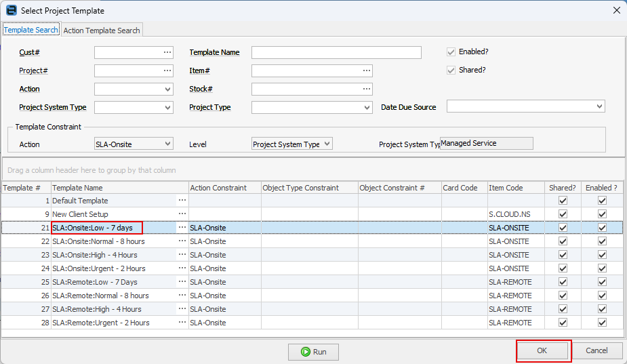Click ellipsis in SLA:Onsite:Low - 7 days row
This screenshot has width=627, height=364.
(x=182, y=228)
